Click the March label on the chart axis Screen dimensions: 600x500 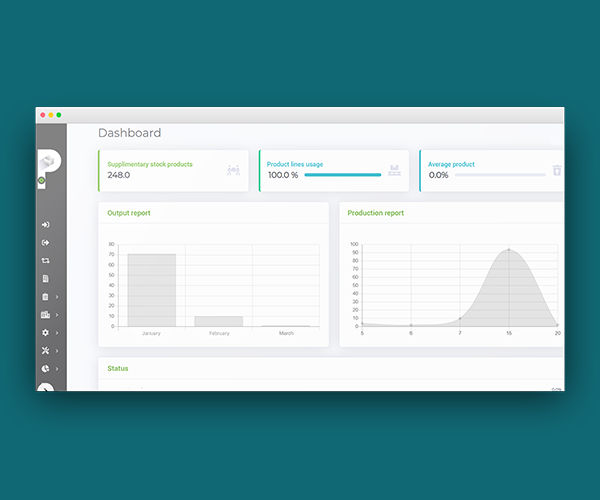(x=286, y=333)
